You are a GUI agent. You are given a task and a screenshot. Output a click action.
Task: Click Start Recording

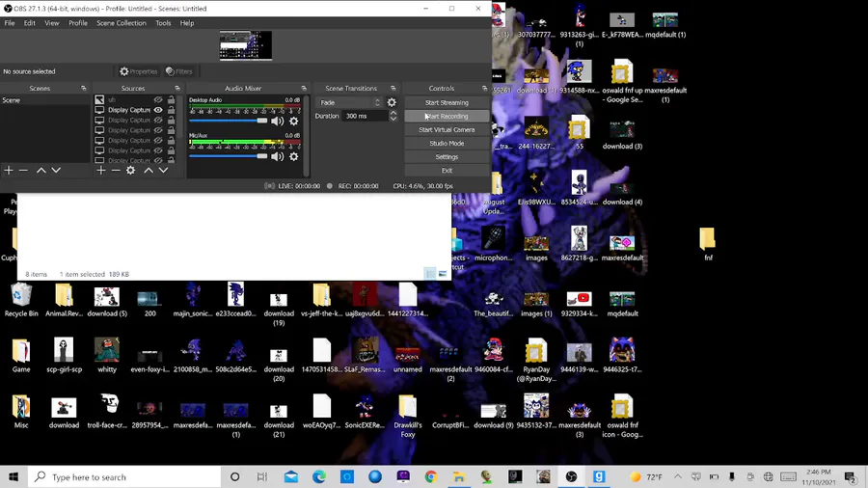(447, 116)
